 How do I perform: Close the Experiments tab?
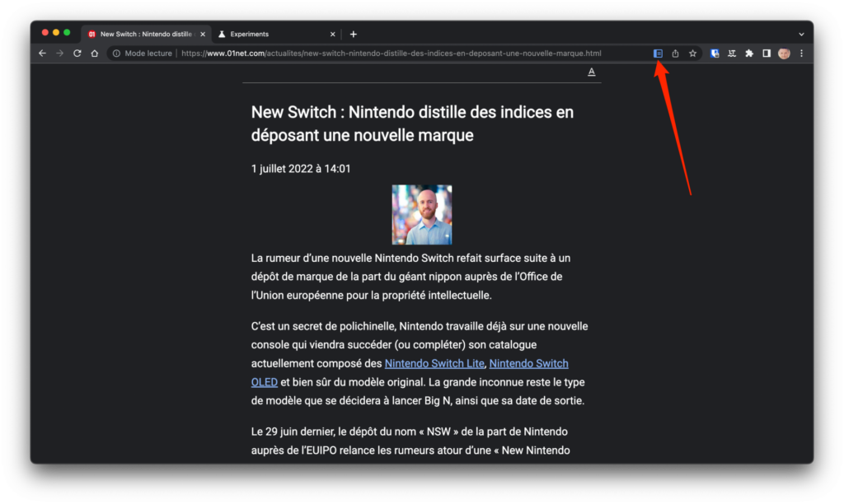click(333, 34)
